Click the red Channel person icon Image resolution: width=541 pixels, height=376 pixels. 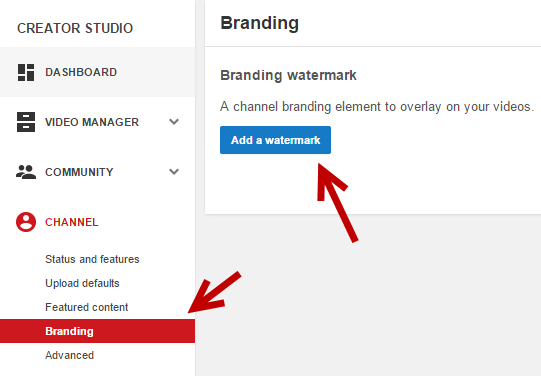(x=26, y=222)
